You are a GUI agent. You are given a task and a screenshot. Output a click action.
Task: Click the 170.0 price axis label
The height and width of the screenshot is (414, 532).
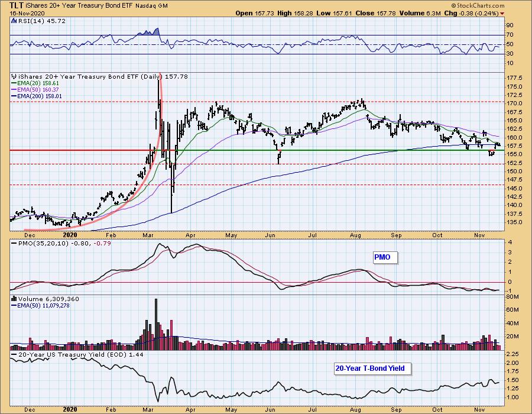[514, 103]
